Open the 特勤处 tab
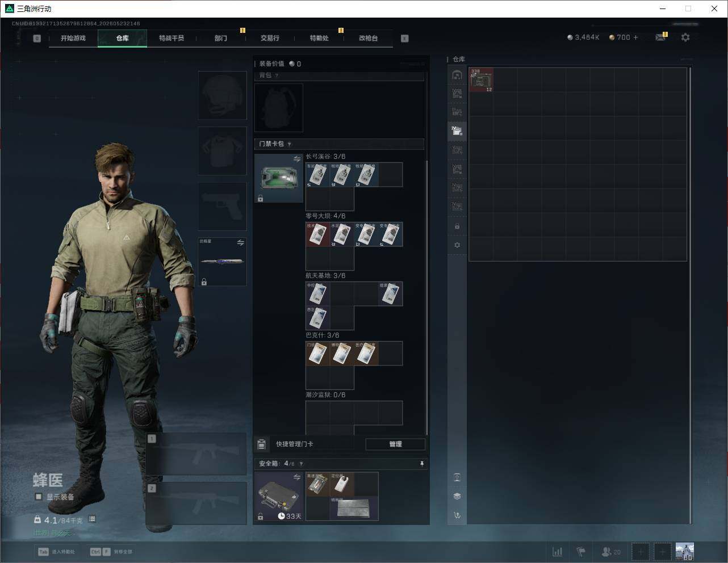 pos(319,38)
